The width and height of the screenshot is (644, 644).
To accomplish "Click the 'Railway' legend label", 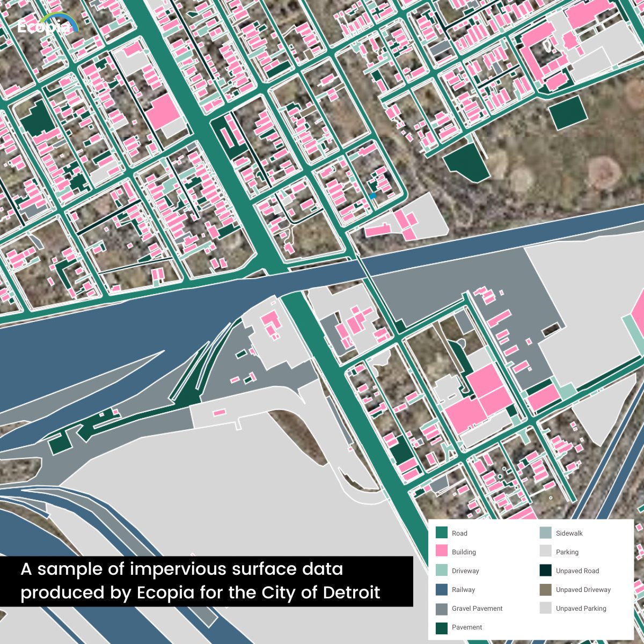I will (464, 590).
